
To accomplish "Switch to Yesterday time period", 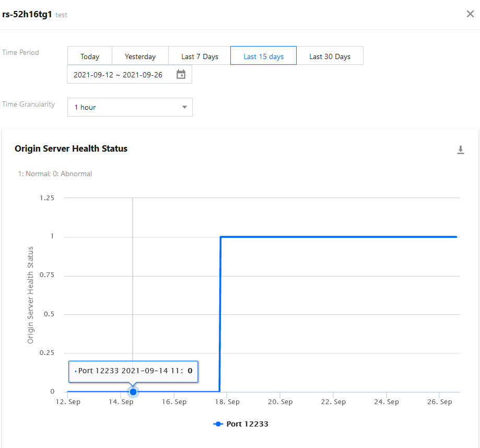I will click(140, 56).
